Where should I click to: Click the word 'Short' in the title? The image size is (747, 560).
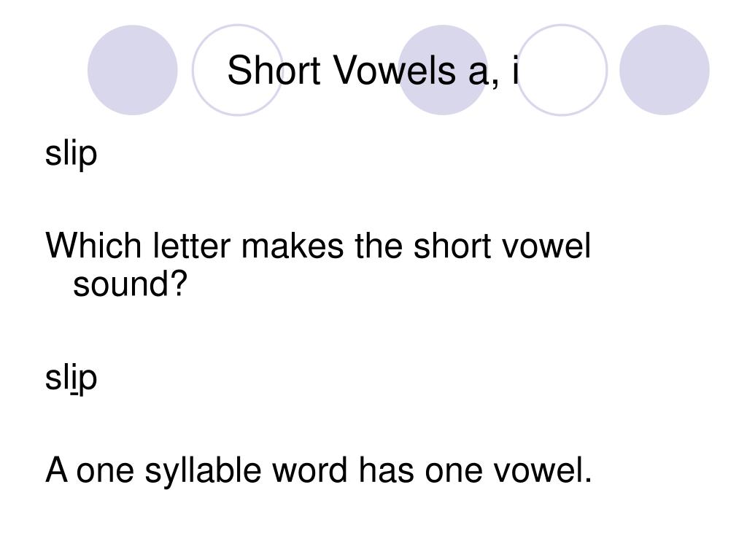(274, 71)
